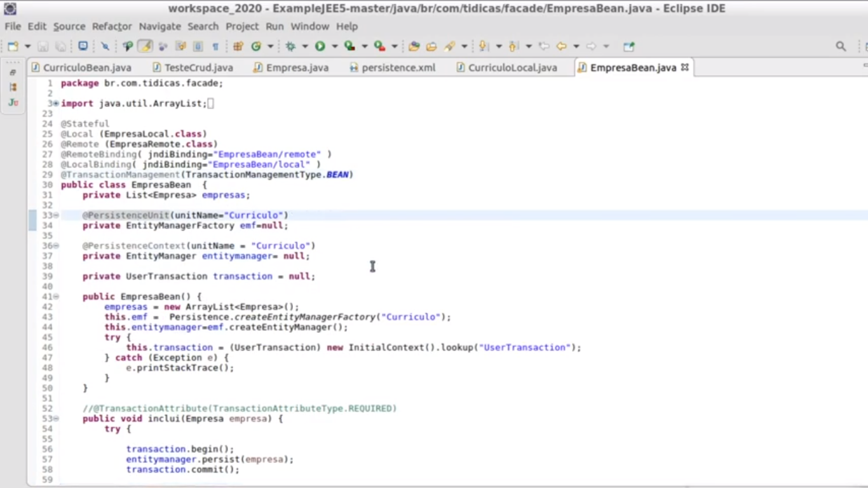The width and height of the screenshot is (868, 488).
Task: Click the Run External Tools icon
Action: 379,46
